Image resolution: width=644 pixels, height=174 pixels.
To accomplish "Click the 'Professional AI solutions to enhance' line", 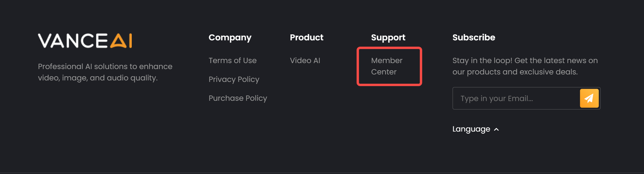I will coord(105,66).
